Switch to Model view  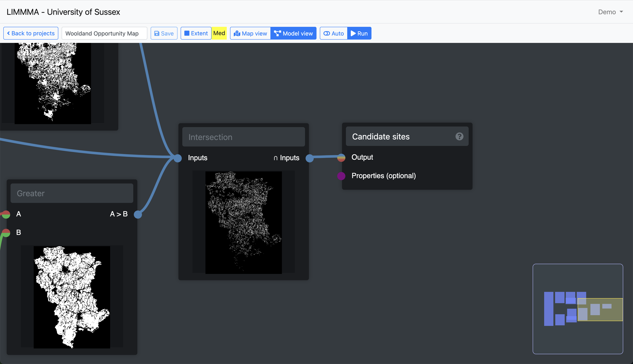(x=293, y=33)
